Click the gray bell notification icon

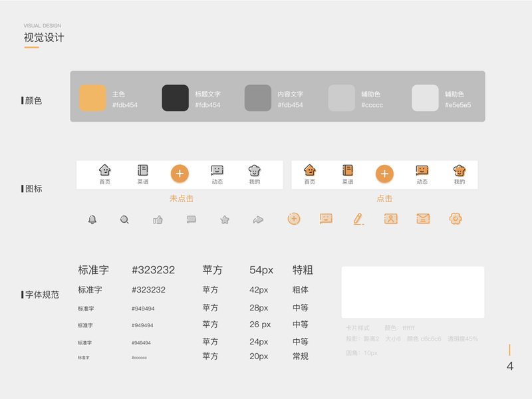coord(92,219)
